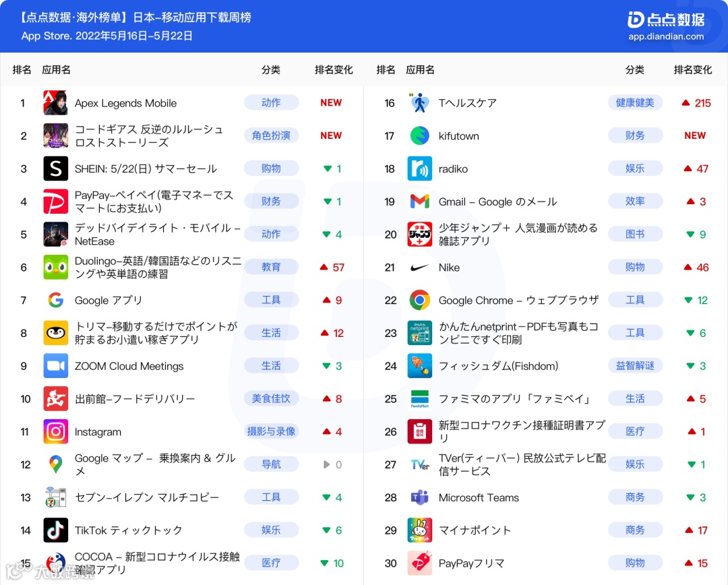Screen dimensions: 728x585
Task: Click the 0 rank change for Google Maps
Action: (338, 465)
